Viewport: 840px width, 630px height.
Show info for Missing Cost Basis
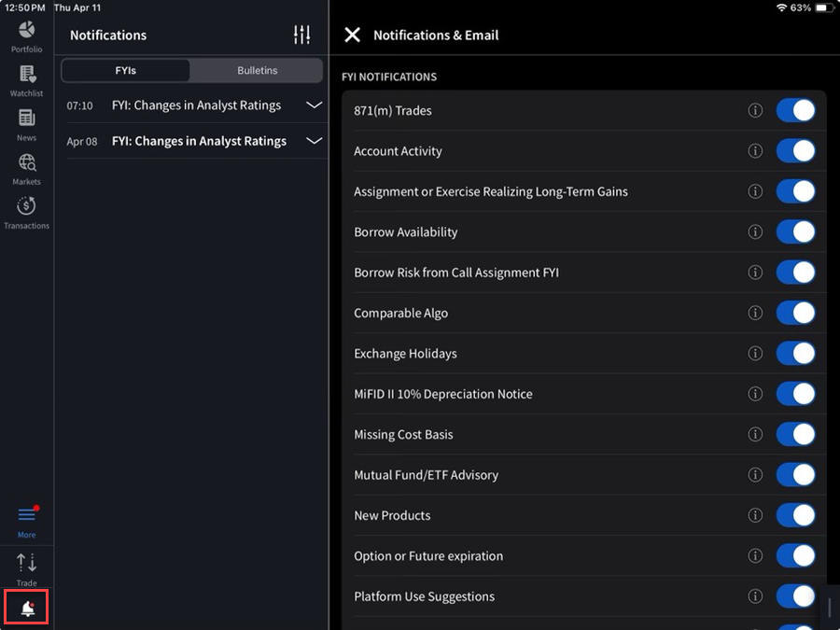pyautogui.click(x=755, y=434)
